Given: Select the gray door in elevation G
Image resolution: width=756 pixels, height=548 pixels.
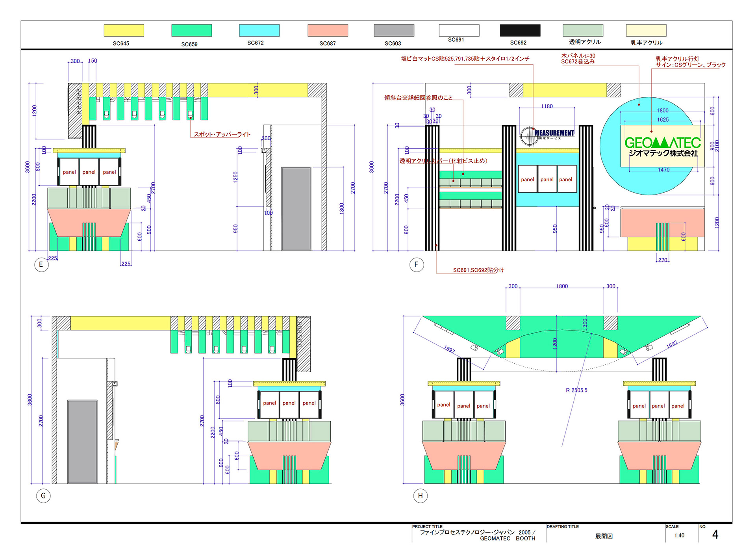Looking at the screenshot, I should point(82,442).
